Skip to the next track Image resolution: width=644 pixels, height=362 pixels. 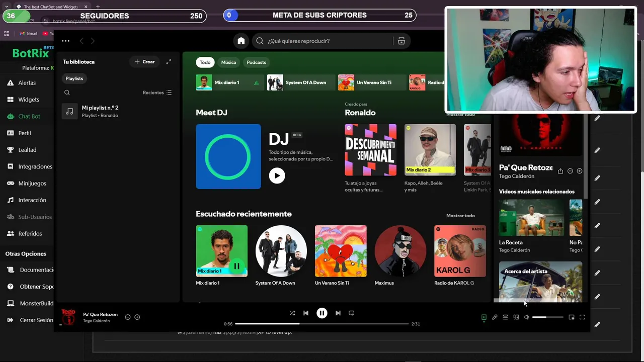coord(338,313)
